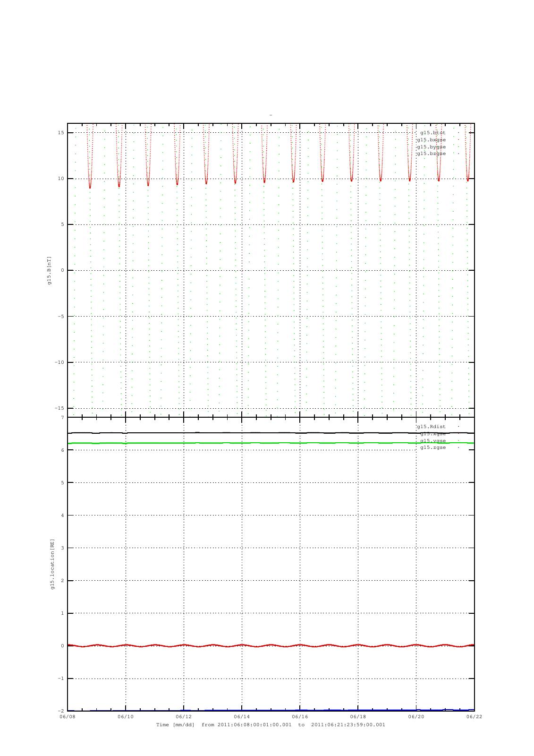Click the g15.btot legend entry
The image size is (534, 756).
(433, 133)
